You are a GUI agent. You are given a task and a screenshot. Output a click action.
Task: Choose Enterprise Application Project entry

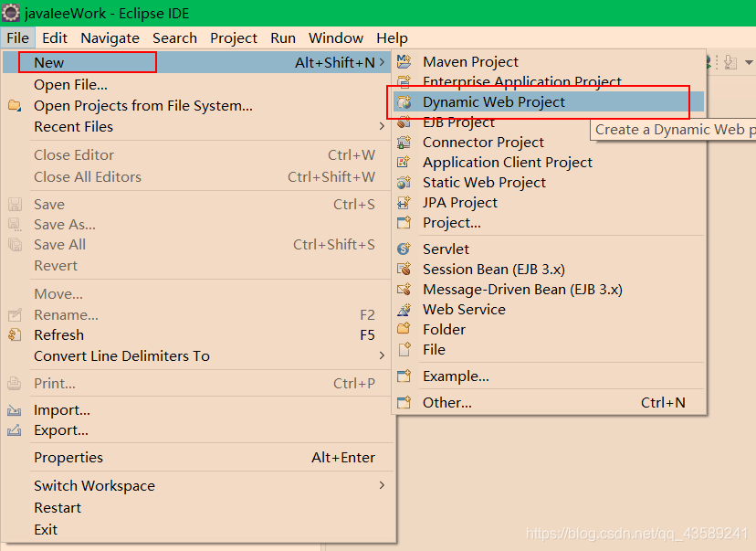pos(549,81)
